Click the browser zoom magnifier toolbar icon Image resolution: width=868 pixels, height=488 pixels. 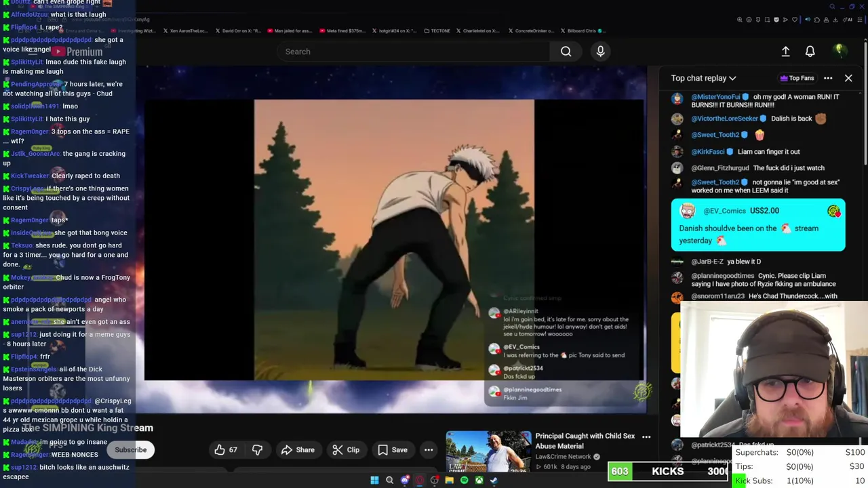[740, 20]
